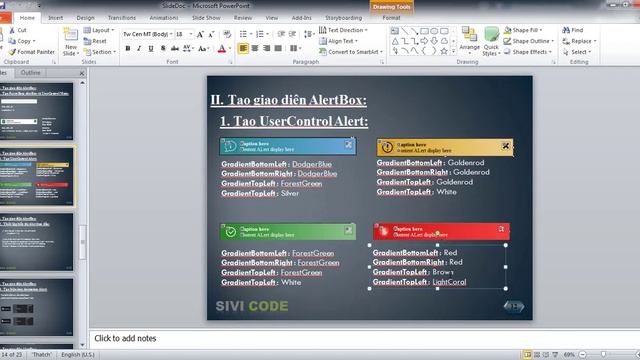Open Text Direction dropdown
The width and height of the screenshot is (640, 360).
click(343, 30)
